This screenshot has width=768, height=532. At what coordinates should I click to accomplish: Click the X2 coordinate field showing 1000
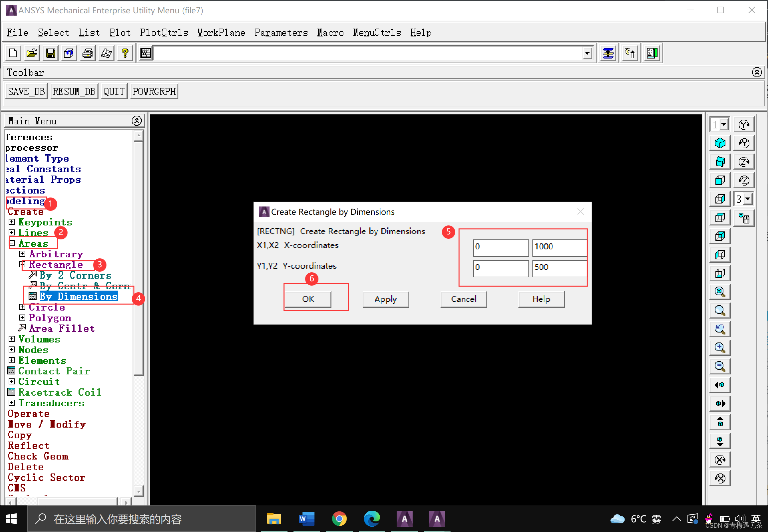click(559, 247)
